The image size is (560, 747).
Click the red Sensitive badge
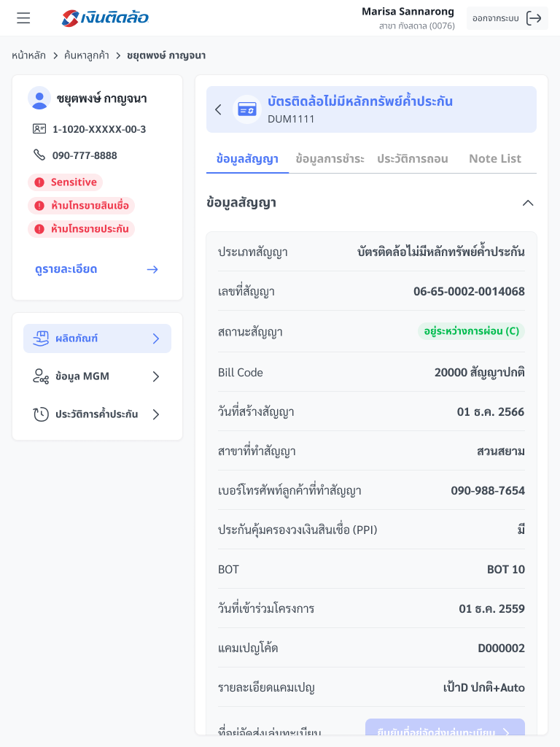66,182
